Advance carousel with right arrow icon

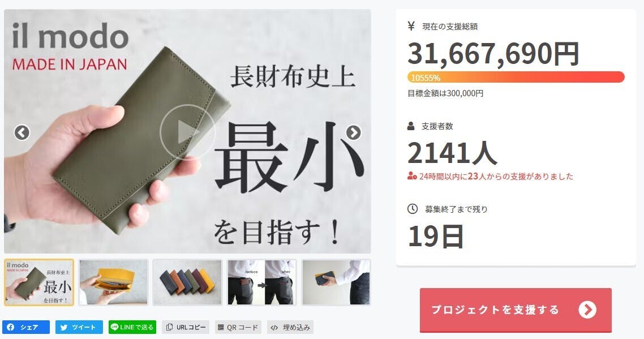coord(353,132)
